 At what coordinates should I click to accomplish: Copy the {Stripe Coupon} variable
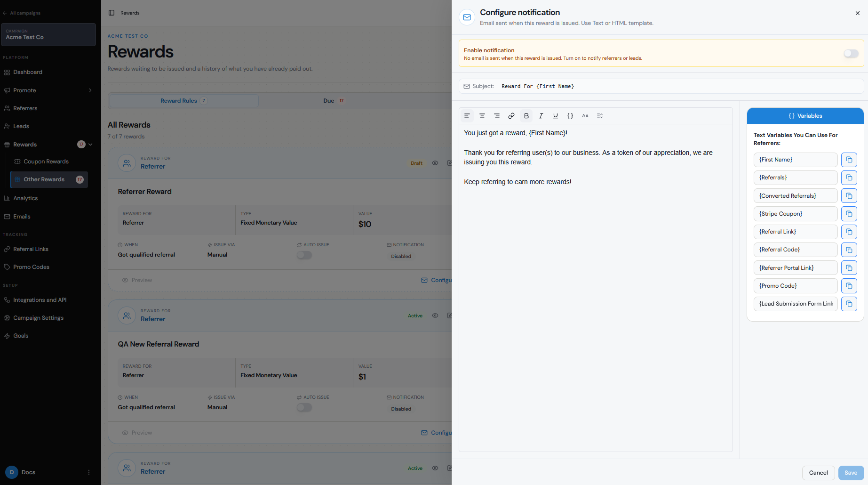pyautogui.click(x=849, y=214)
